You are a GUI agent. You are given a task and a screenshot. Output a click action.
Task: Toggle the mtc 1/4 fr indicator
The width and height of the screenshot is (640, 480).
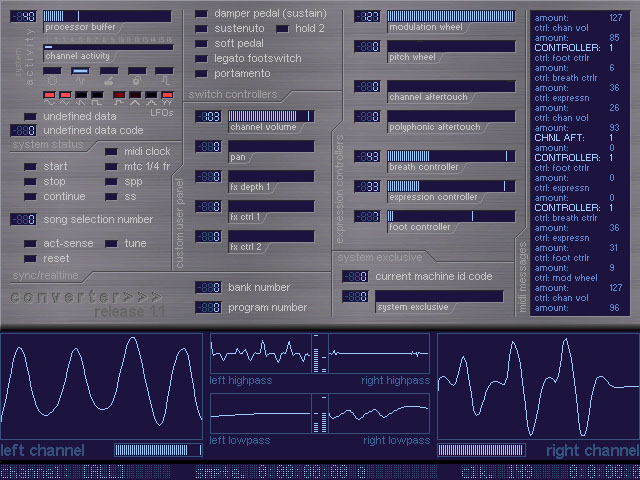(x=111, y=167)
